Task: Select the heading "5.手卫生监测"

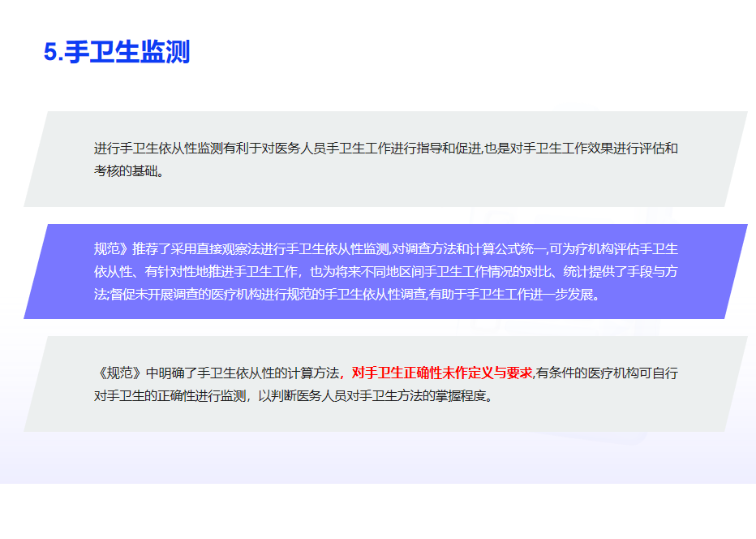Action: click(117, 52)
